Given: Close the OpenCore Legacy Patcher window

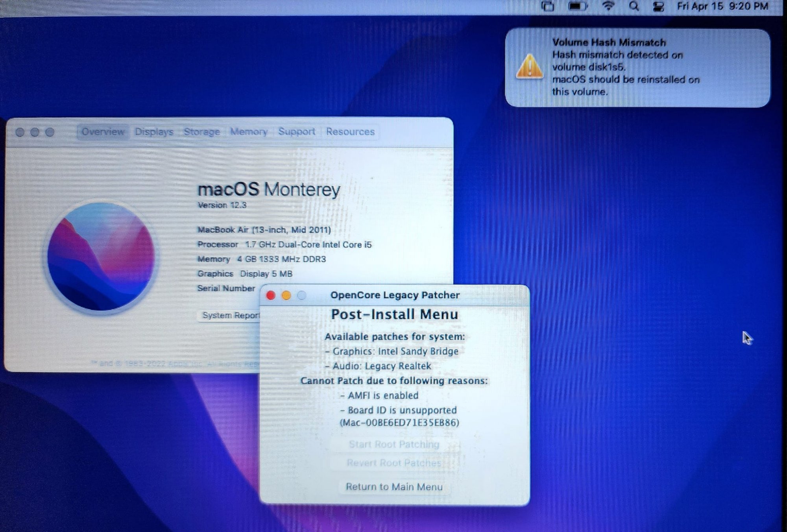Looking at the screenshot, I should (271, 295).
